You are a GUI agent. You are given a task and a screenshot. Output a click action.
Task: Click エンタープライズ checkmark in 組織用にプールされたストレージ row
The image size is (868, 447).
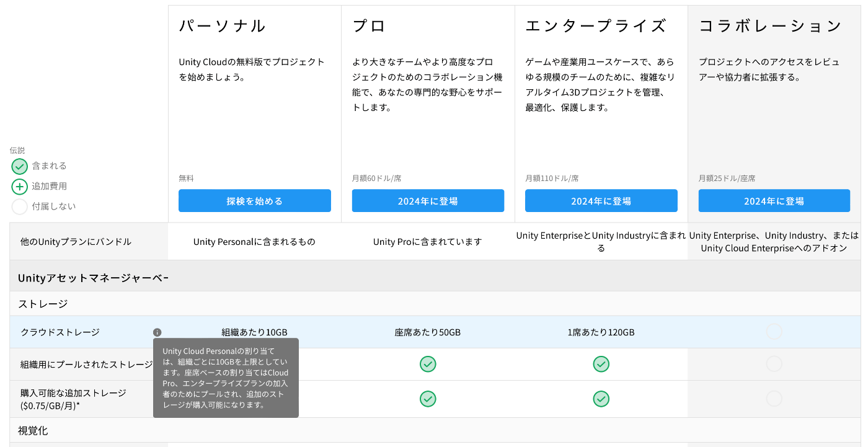[601, 364]
